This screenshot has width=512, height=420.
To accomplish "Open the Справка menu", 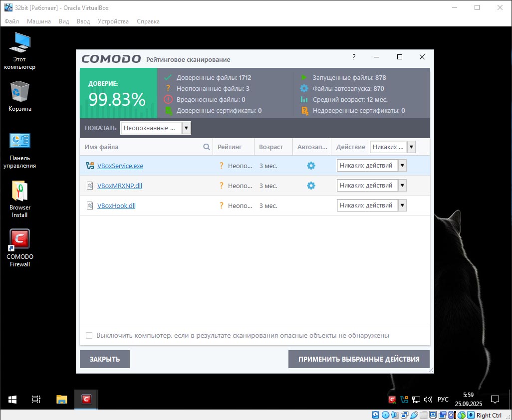I will click(x=148, y=21).
